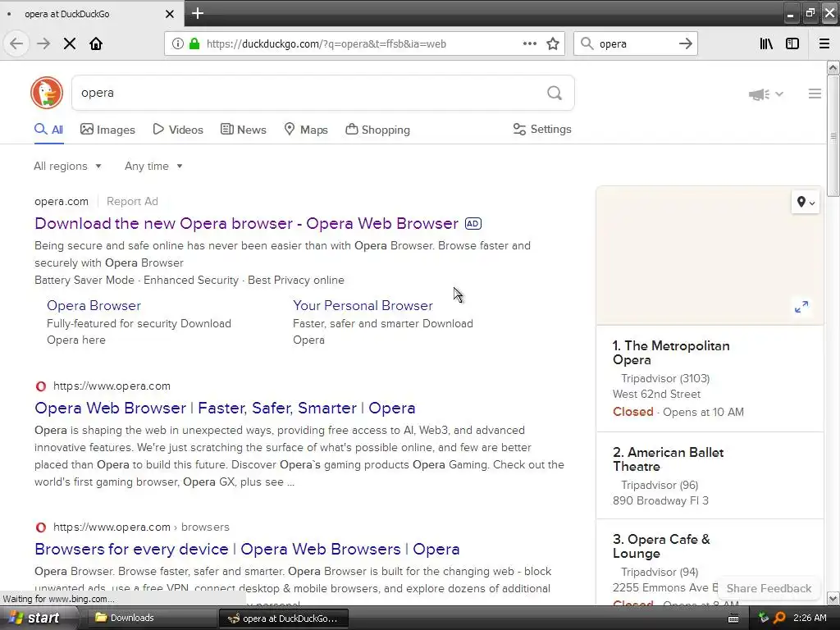Click the orange search icon in system tray
This screenshot has height=630, width=840.
pos(779,618)
